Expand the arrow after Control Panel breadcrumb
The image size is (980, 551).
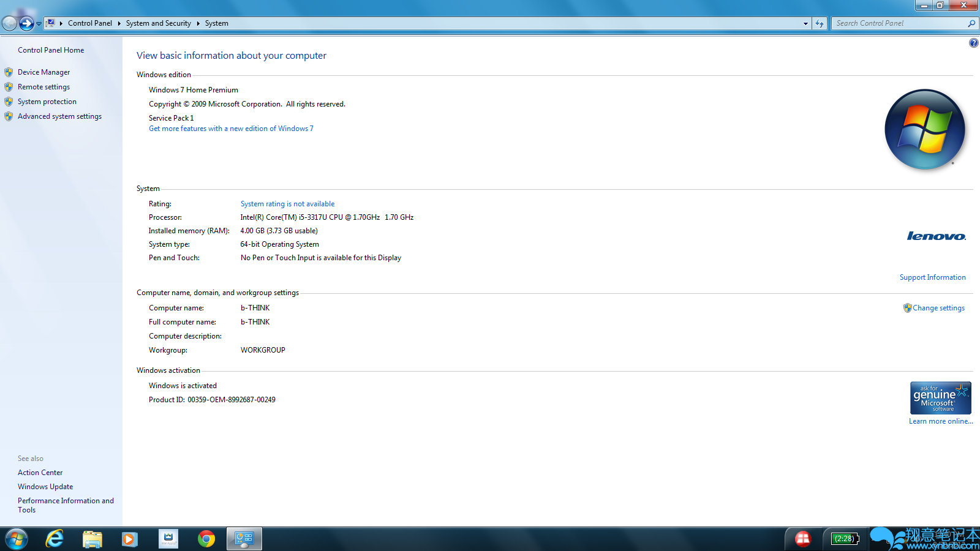click(119, 23)
